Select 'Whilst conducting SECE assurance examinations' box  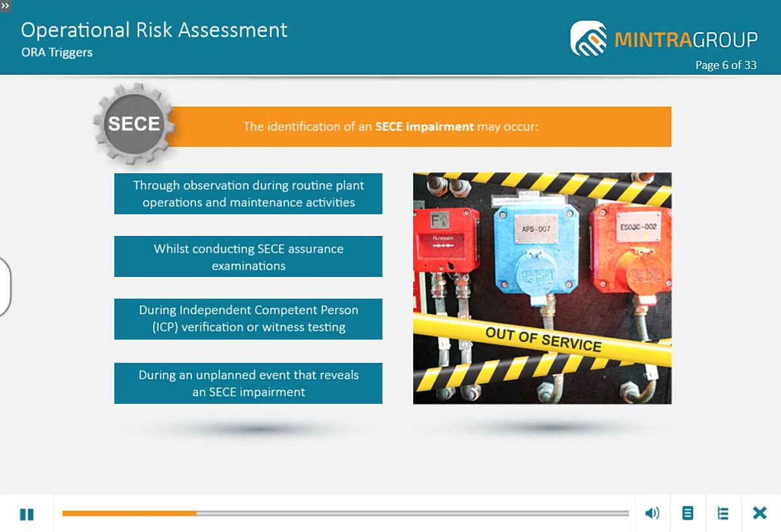[249, 257]
